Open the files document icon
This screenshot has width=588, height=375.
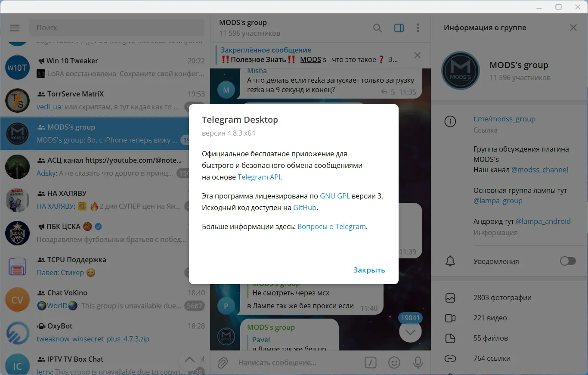point(450,338)
